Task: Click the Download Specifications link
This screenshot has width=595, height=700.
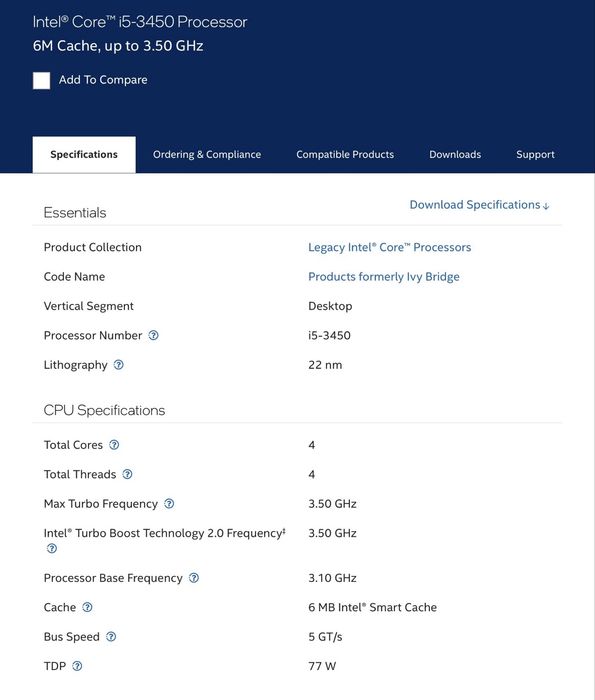Action: pos(479,205)
